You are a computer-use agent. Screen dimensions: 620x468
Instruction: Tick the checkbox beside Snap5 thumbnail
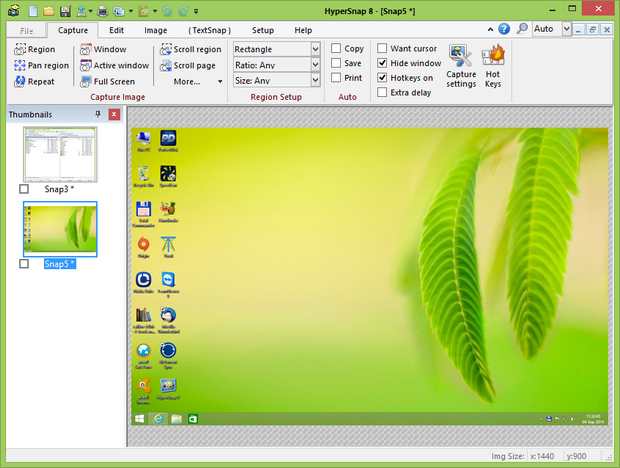[24, 264]
